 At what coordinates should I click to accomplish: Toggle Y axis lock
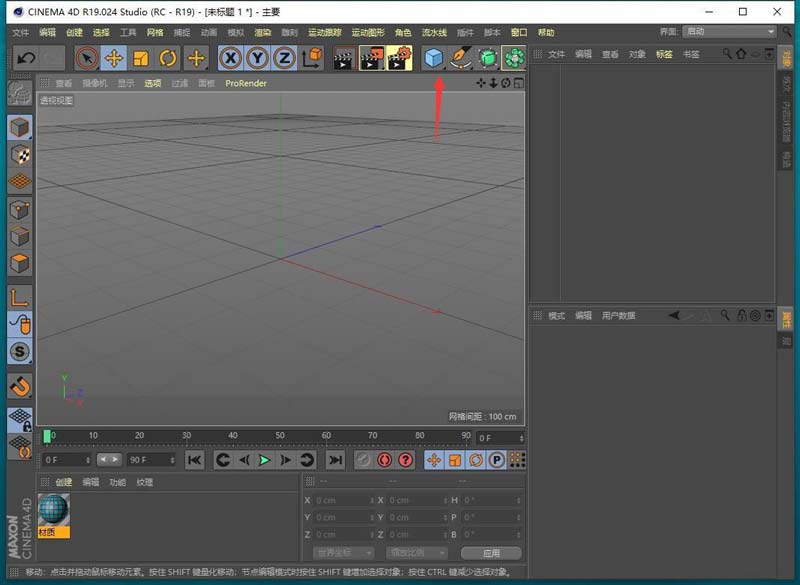258,58
